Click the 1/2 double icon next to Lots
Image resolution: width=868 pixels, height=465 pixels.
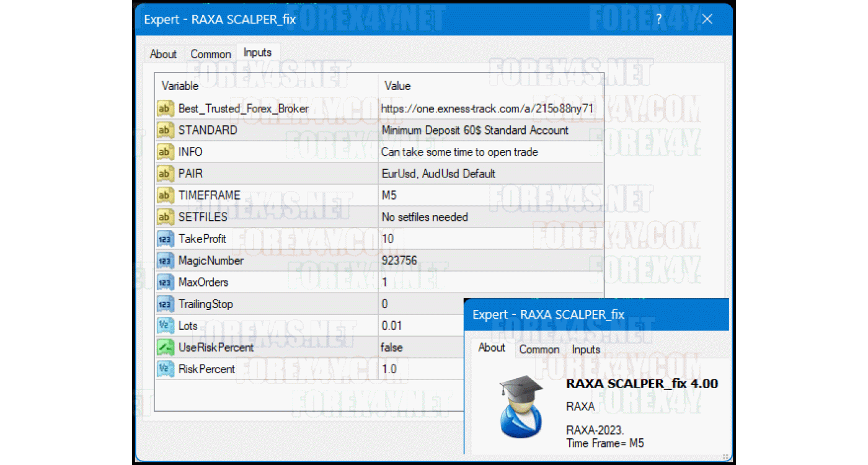pos(164,325)
